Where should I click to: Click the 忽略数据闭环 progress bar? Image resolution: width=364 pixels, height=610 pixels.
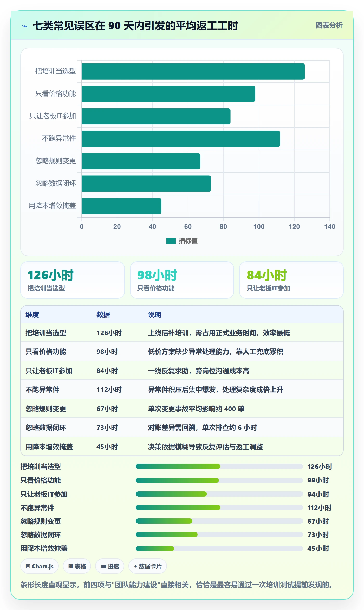(219, 535)
